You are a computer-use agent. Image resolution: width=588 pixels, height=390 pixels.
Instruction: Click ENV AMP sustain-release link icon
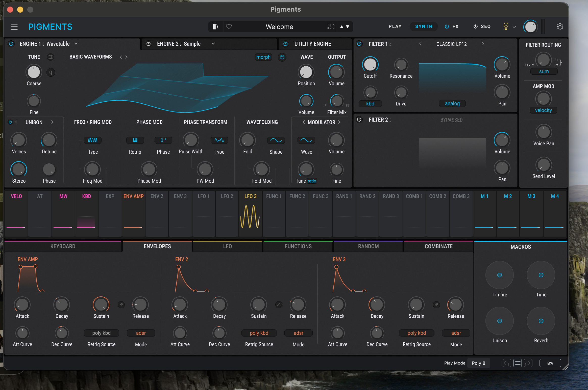pos(121,305)
